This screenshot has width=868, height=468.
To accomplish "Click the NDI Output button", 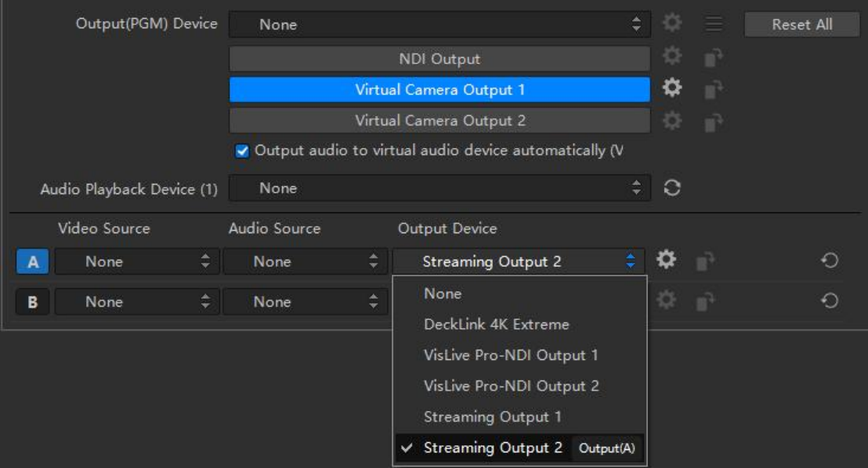I will (x=439, y=59).
